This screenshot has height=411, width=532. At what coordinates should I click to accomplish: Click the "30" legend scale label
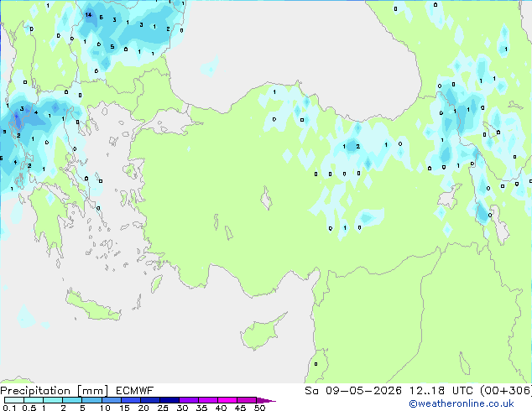click(x=182, y=408)
